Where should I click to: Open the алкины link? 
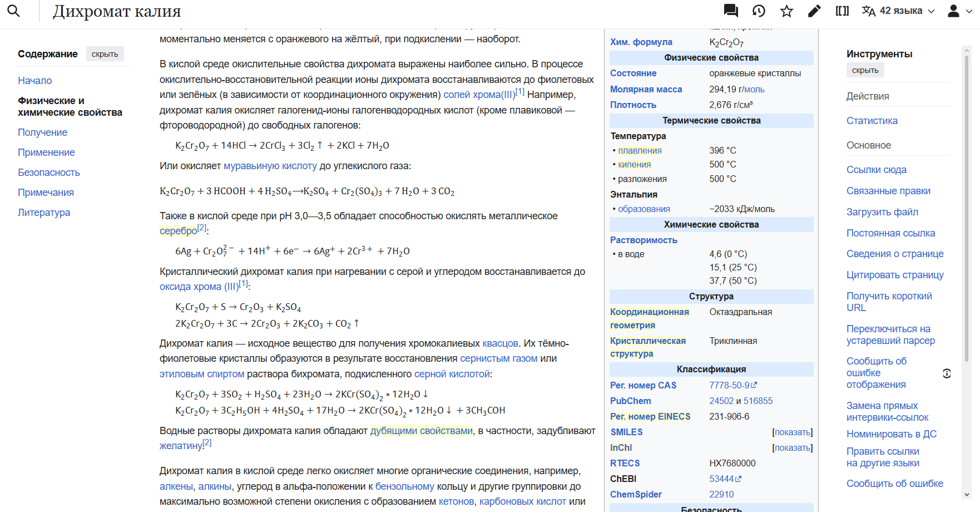pos(215,486)
